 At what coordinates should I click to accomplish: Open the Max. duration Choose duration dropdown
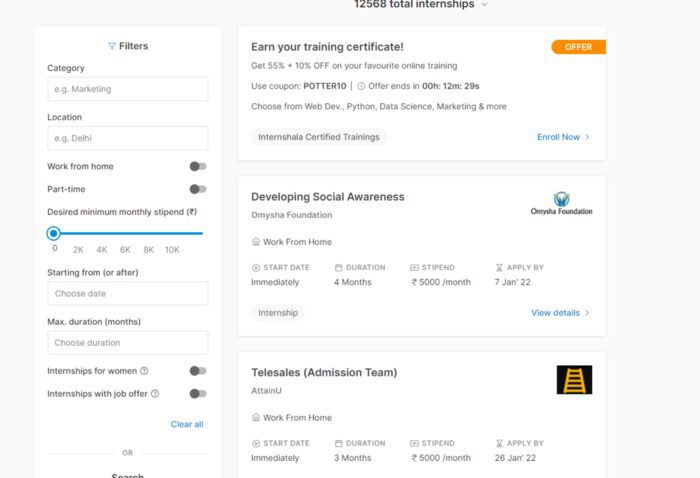(128, 343)
